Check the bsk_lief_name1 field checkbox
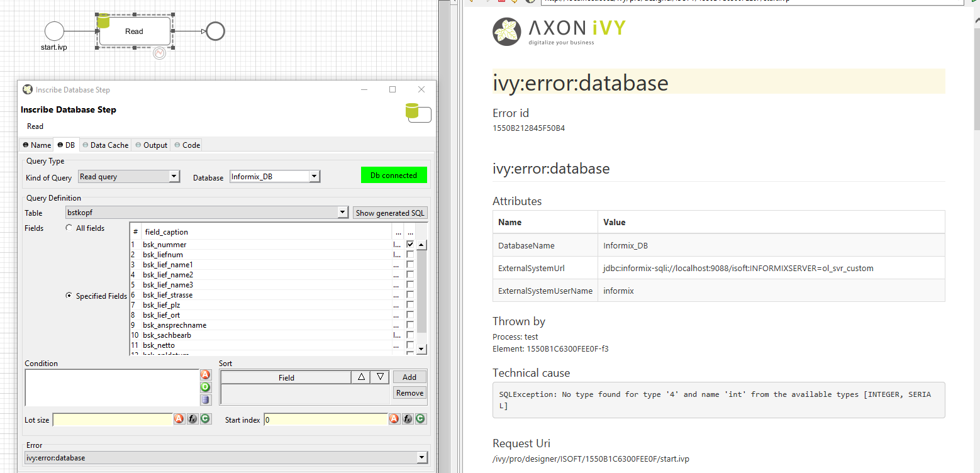980x473 pixels. click(x=410, y=264)
